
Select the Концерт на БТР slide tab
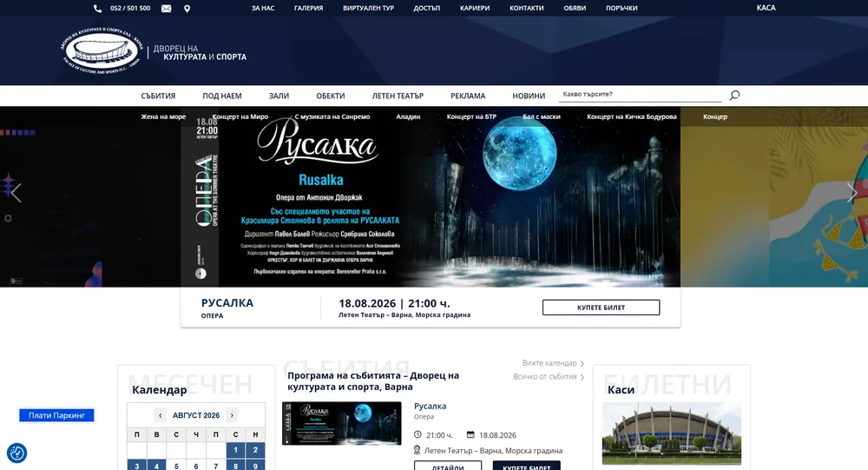[x=471, y=117]
